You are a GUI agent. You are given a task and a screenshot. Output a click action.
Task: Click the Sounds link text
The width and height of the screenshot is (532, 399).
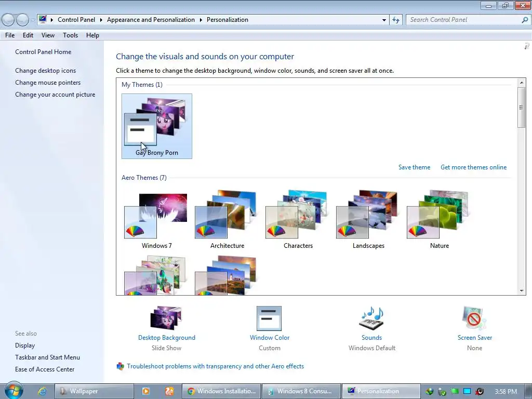(x=371, y=338)
